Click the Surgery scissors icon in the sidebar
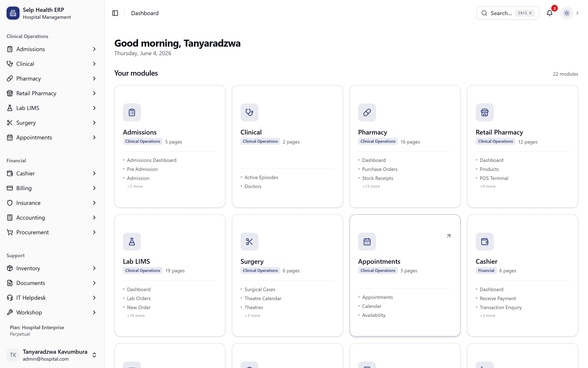The image size is (588, 368). 10,123
